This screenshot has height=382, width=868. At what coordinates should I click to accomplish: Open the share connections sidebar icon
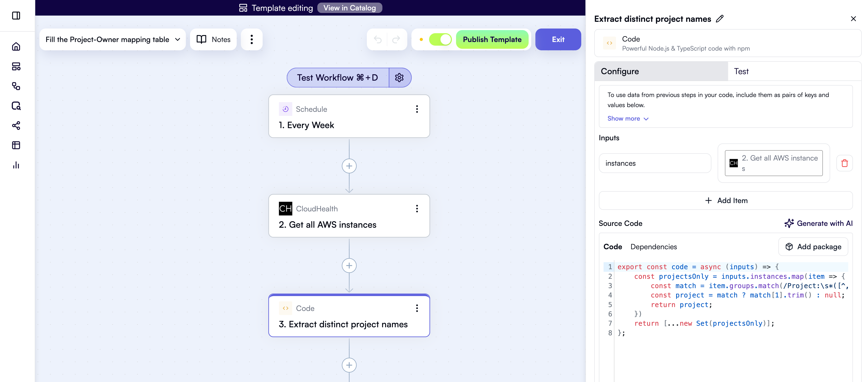coord(16,126)
